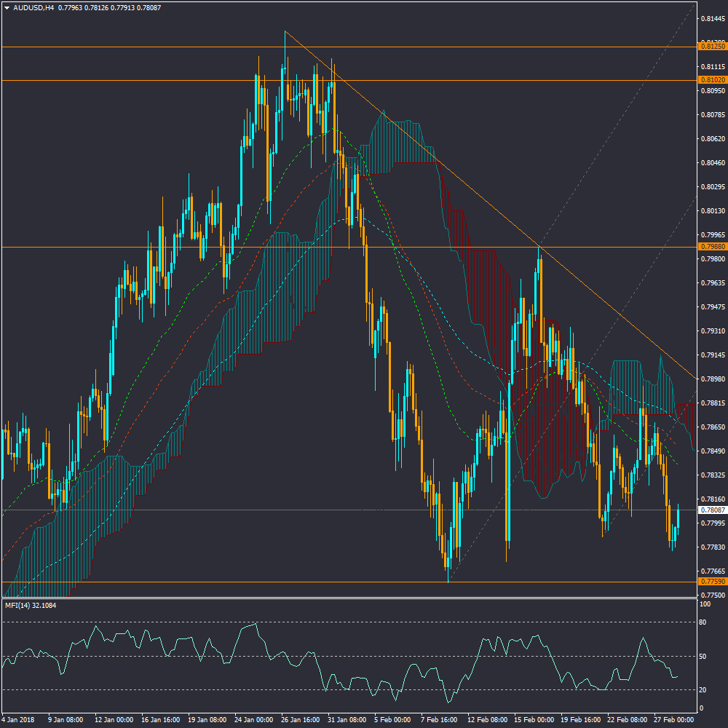Click the current price marker 0.78087
This screenshot has height=728, width=728.
pyautogui.click(x=710, y=510)
